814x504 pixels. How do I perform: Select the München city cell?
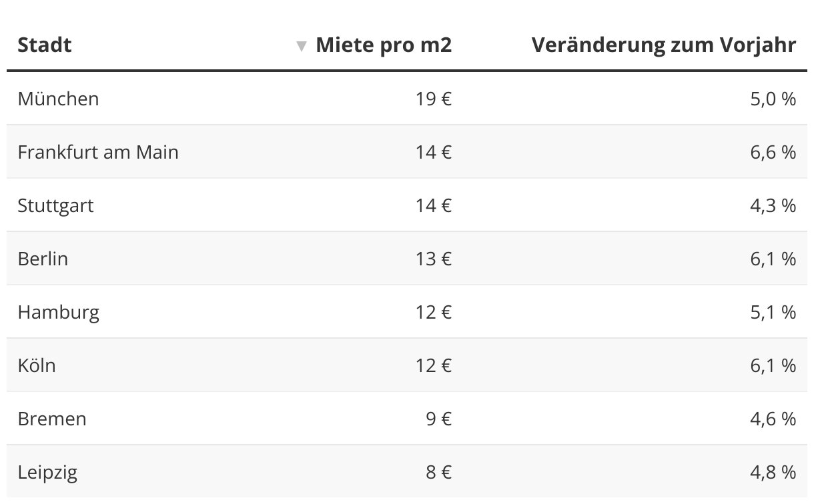click(58, 99)
